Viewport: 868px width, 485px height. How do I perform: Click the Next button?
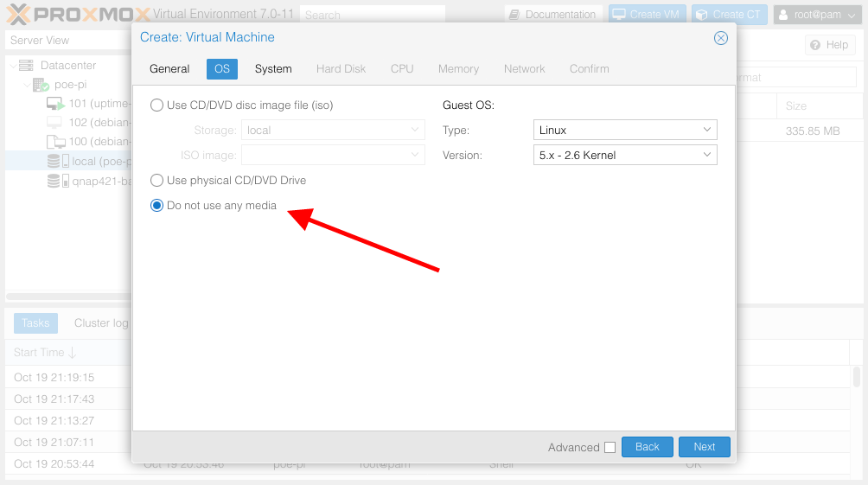coord(704,447)
